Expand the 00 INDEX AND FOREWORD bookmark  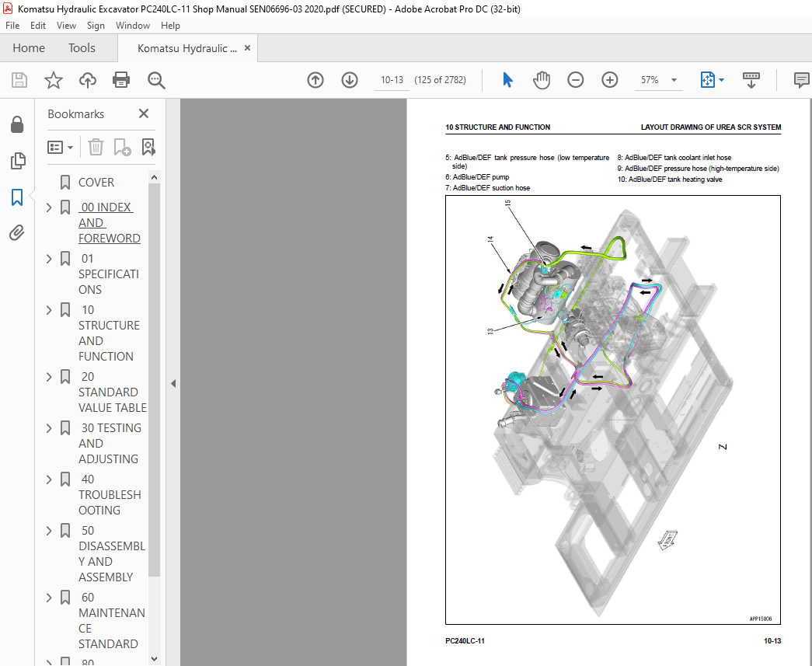(x=49, y=207)
